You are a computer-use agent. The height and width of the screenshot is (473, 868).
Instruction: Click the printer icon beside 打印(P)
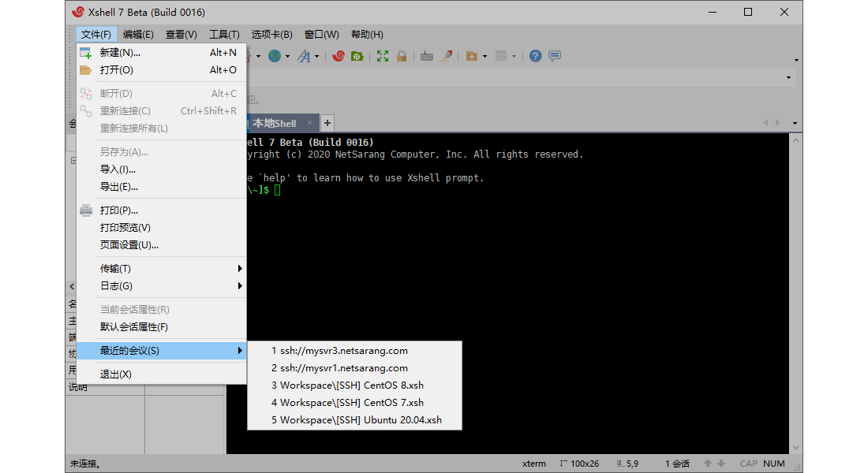[x=86, y=210]
